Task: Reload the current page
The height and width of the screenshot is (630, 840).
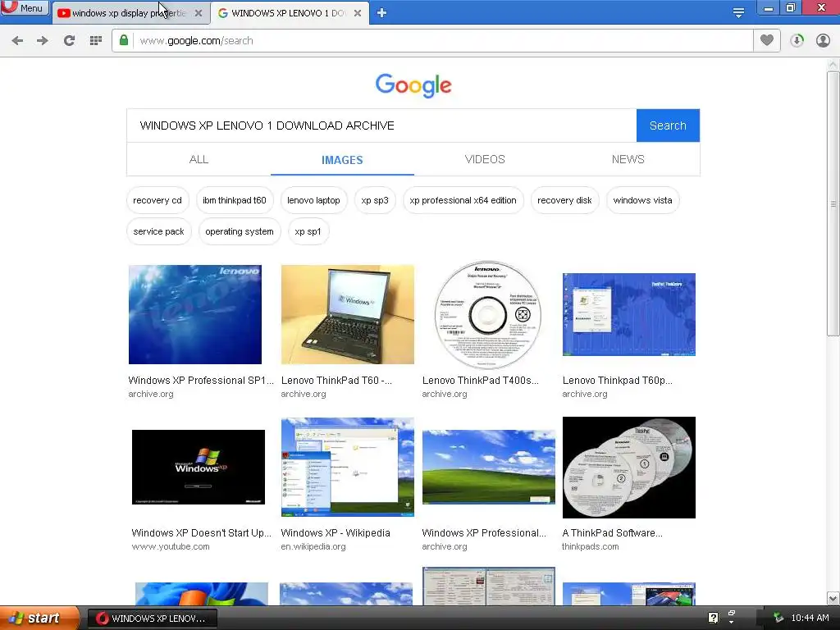Action: tap(69, 41)
